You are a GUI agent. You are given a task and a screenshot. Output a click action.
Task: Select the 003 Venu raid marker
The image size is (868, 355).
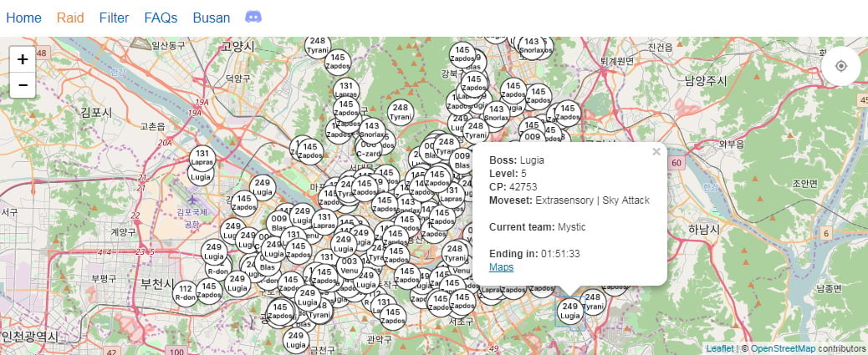coord(350,266)
